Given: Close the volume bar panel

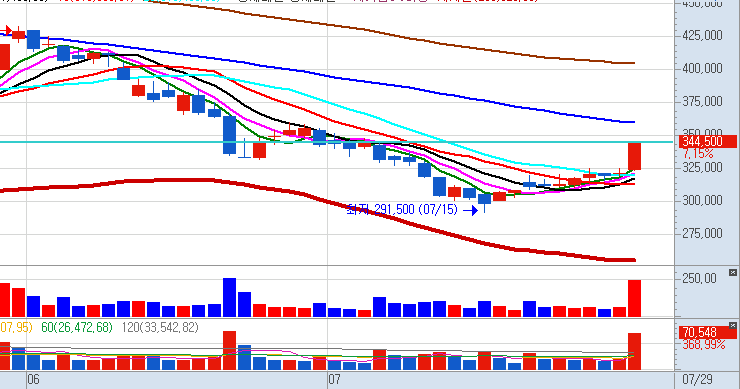Looking at the screenshot, I should tap(732, 272).
